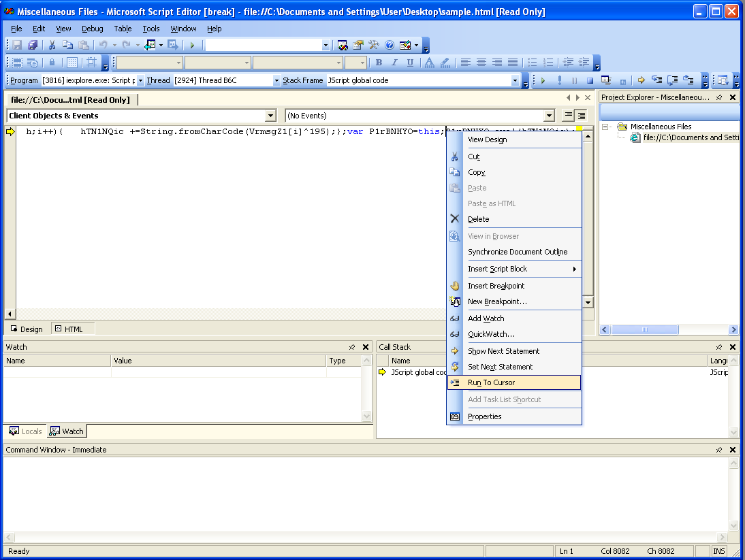The height and width of the screenshot is (560, 745).
Task: Click the Stop Debugging square icon
Action: pyautogui.click(x=590, y=80)
